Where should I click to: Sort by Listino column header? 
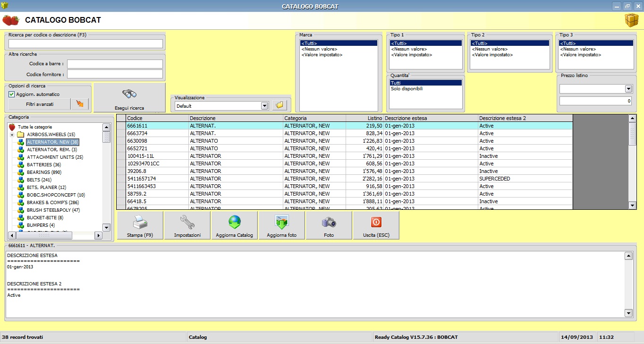point(364,118)
